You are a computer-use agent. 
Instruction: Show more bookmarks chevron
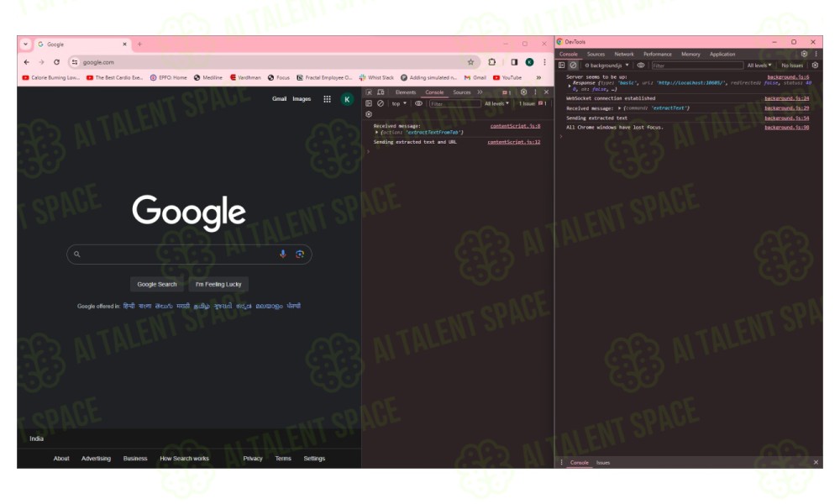[538, 77]
